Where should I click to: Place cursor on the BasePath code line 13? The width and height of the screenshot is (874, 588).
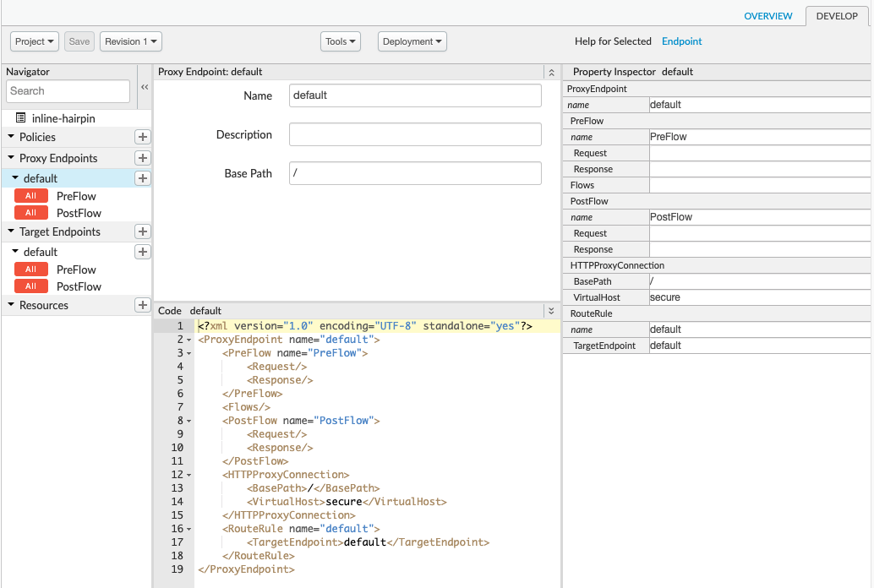click(314, 488)
